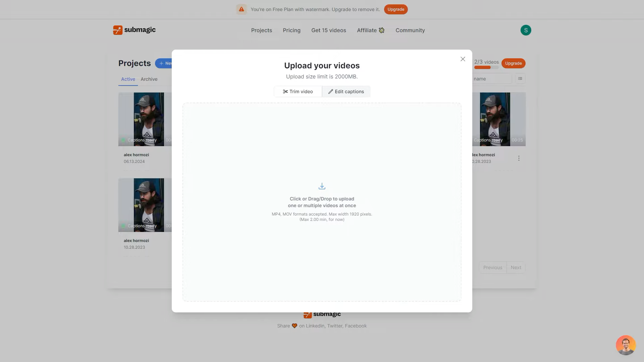Toggle the Trim video option
Image resolution: width=644 pixels, height=362 pixels.
pyautogui.click(x=298, y=92)
